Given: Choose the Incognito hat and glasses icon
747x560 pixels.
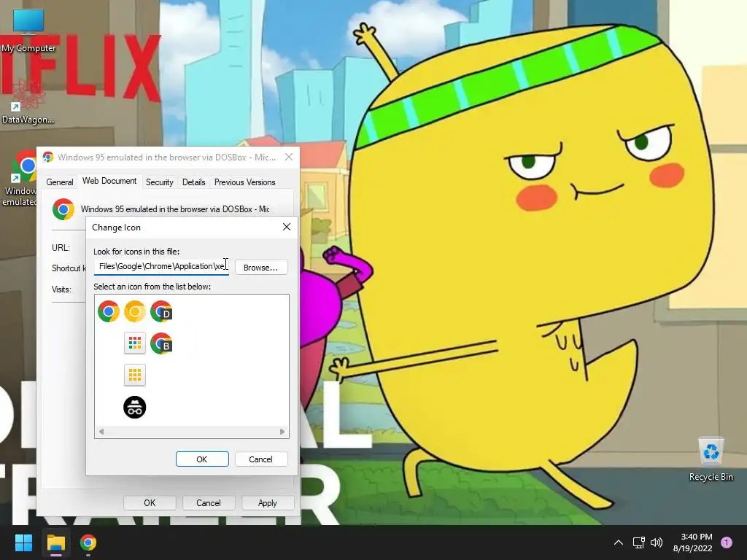Looking at the screenshot, I should coord(135,407).
